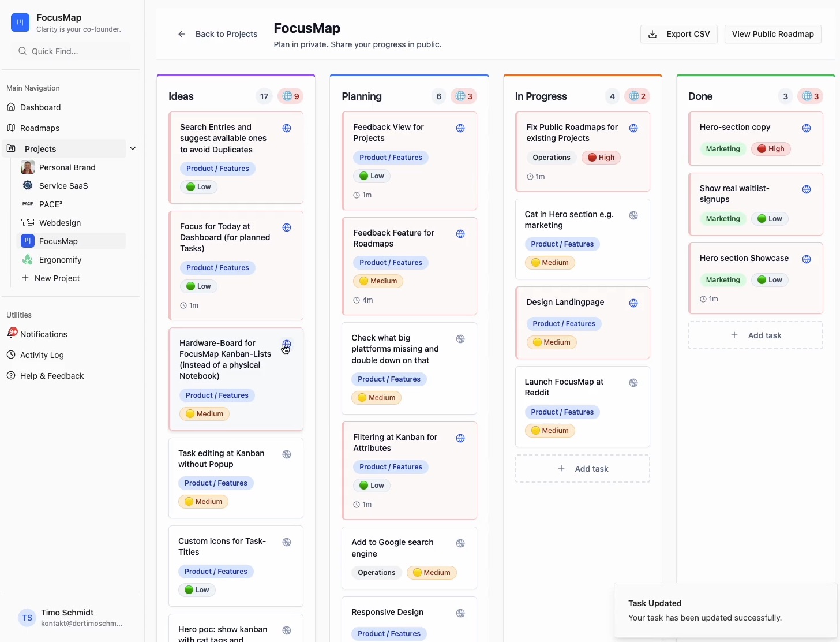Screen dimensions: 840x642
Task: Open Medium priority tag on Feedback Feature for Roadmaps
Action: pyautogui.click(x=378, y=281)
